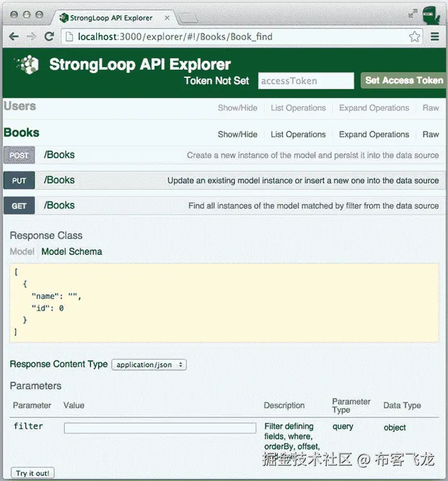Expand the Users resource heading

coord(20,106)
